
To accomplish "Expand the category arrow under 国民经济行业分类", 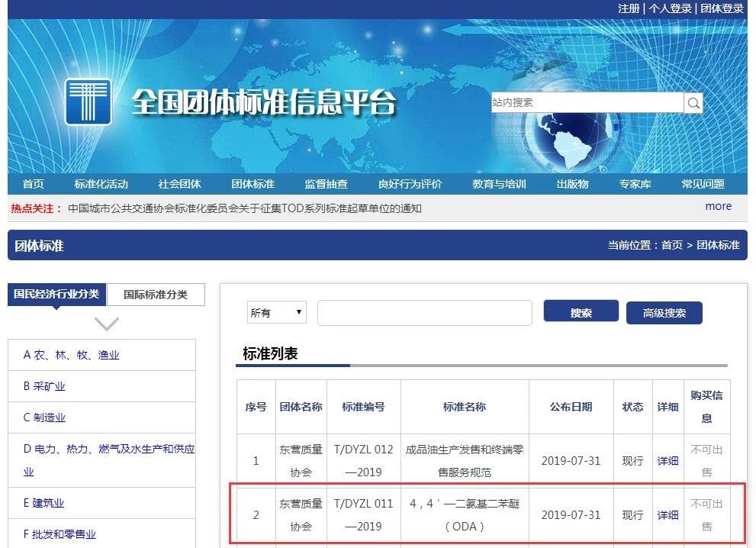I will [x=104, y=324].
